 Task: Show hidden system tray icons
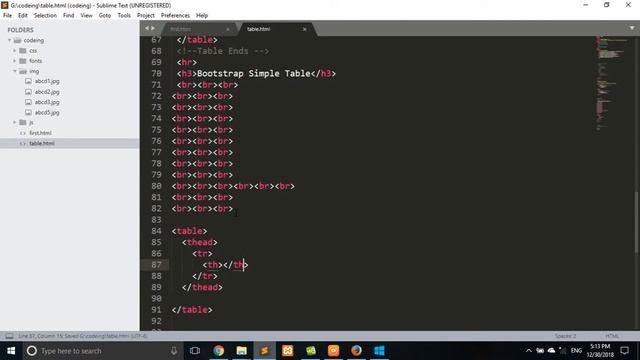click(529, 351)
